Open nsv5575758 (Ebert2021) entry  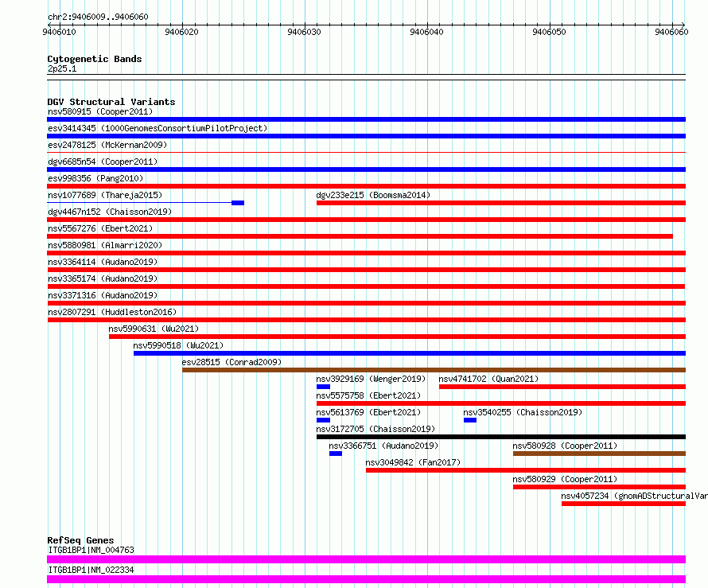pyautogui.click(x=368, y=395)
